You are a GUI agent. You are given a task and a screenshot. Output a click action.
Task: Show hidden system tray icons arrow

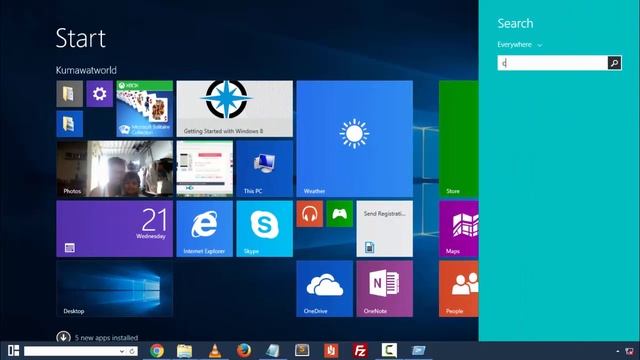tap(618, 351)
